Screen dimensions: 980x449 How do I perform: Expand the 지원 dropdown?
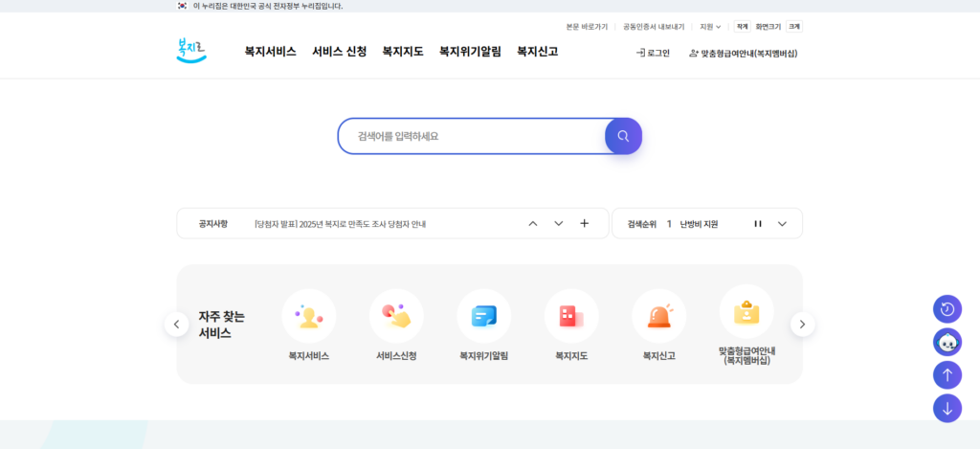pos(710,27)
